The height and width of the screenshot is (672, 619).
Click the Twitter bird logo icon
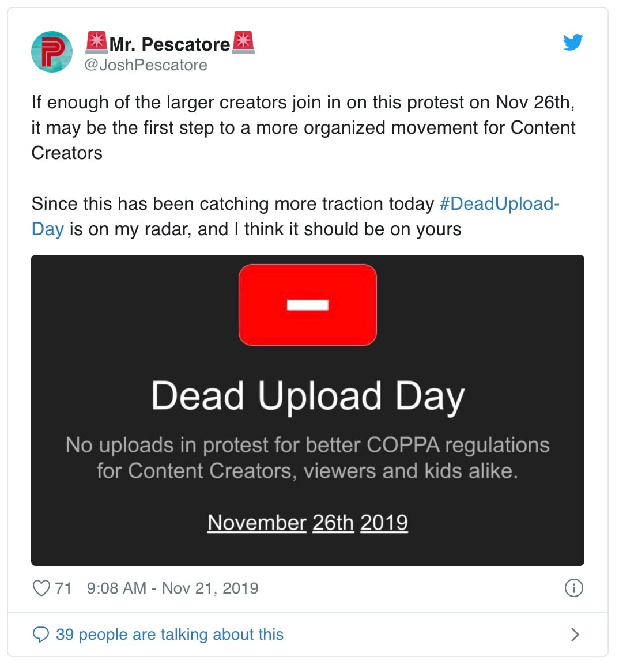point(573,42)
